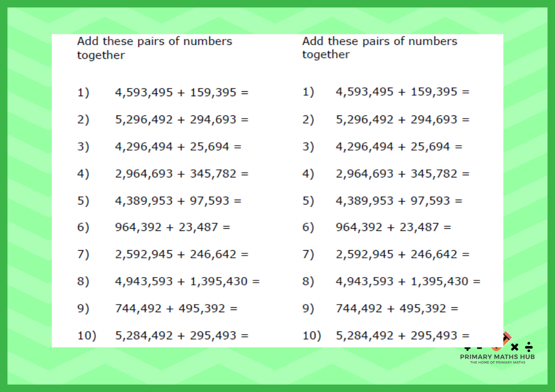Click "The Home of Primary Maths" tagline

point(497,362)
